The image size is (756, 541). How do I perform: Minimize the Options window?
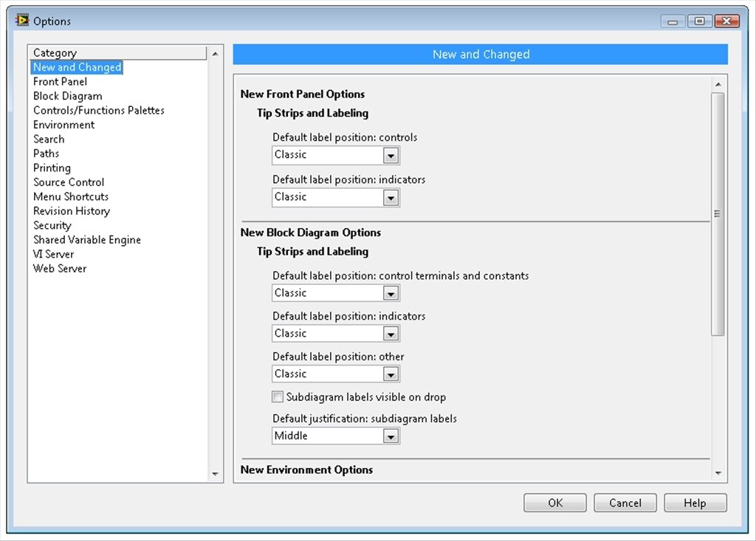coord(673,21)
